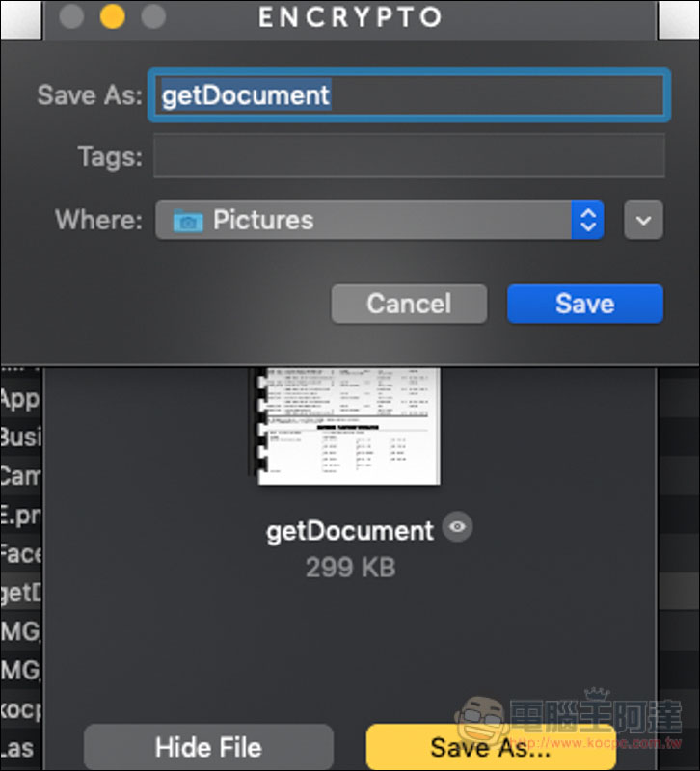700x771 pixels.
Task: Click the yellow Save As... button
Action: tap(491, 747)
